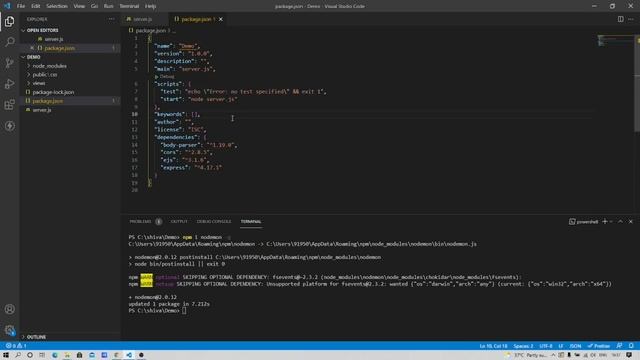The width and height of the screenshot is (640, 360).
Task: Open the feedback icon in status bar
Action: tap(619, 346)
